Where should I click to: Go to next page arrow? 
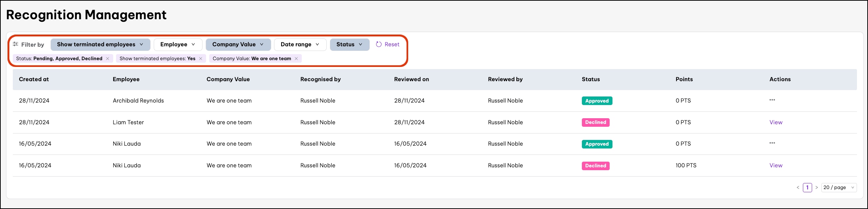coord(816,188)
